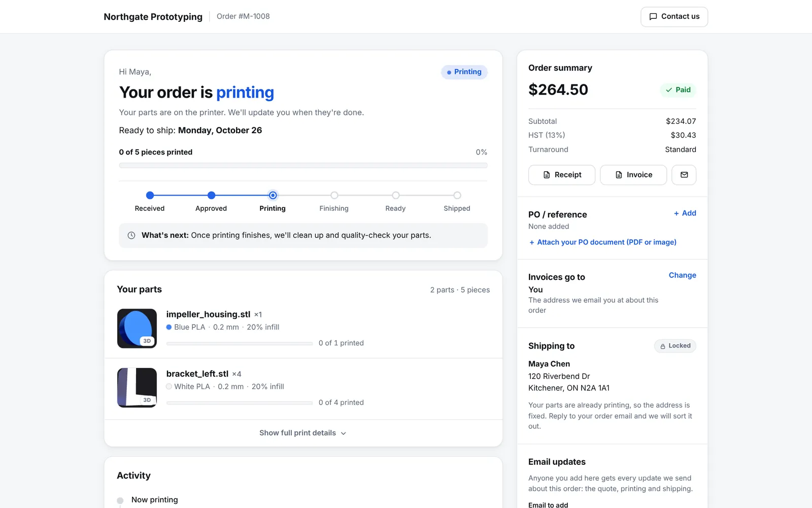
Task: Expand Show full print details
Action: click(303, 433)
